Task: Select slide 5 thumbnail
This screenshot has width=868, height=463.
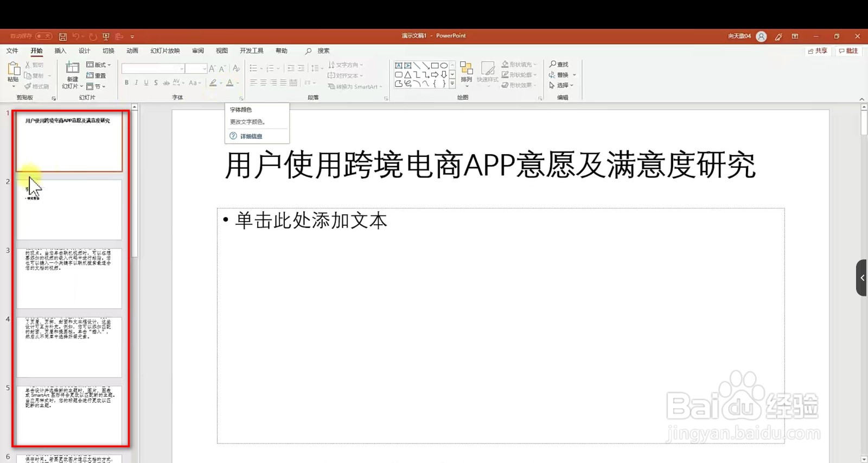Action: (x=69, y=416)
